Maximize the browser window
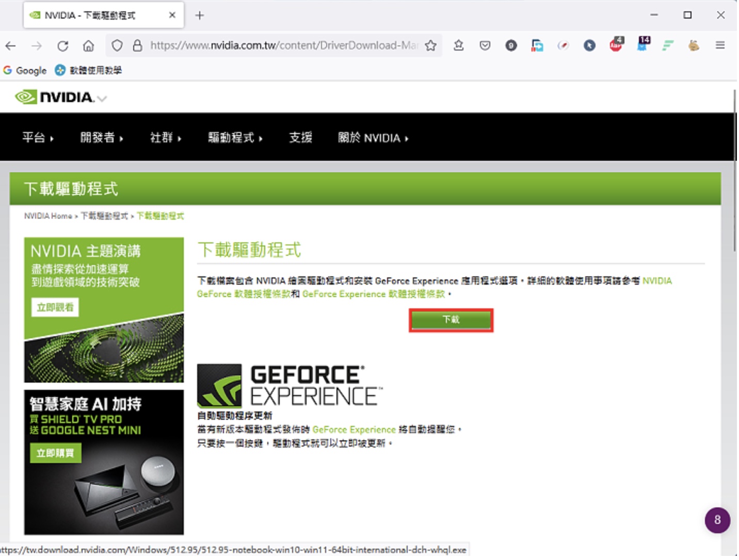 (x=687, y=15)
